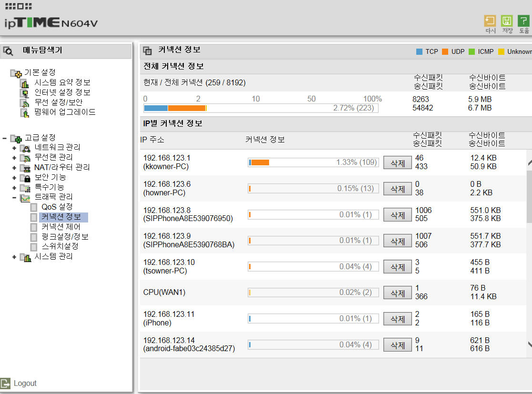This screenshot has width=532, height=394.
Task: Click the total connection usage bar
Action: (x=261, y=108)
